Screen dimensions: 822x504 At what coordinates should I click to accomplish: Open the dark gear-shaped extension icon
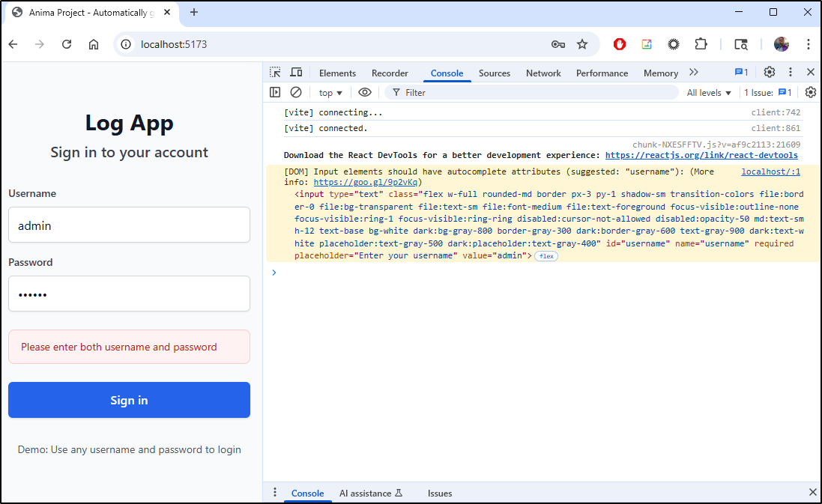coord(674,44)
